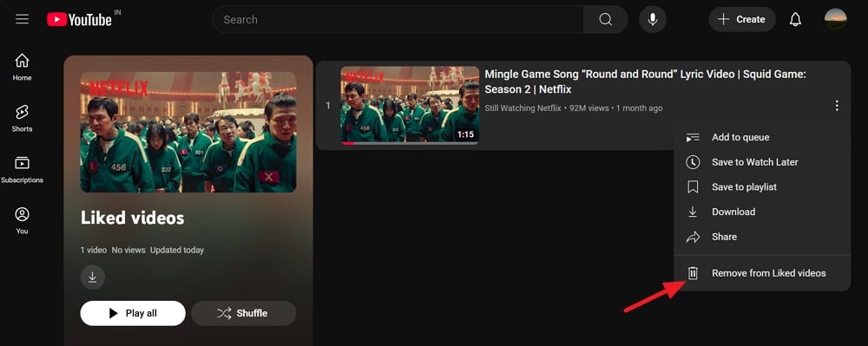Choose Share from the menu
Image resolution: width=868 pixels, height=346 pixels.
pos(762,237)
